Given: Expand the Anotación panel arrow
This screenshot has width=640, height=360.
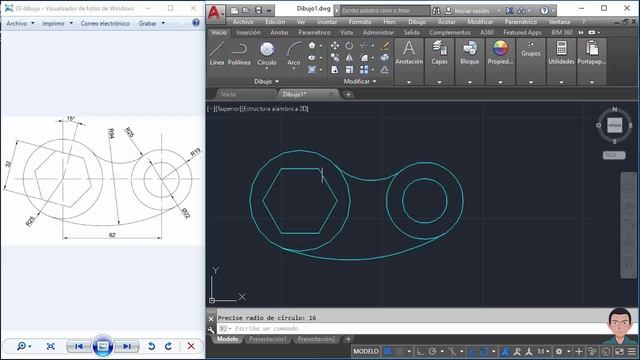Looking at the screenshot, I should click(x=409, y=82).
